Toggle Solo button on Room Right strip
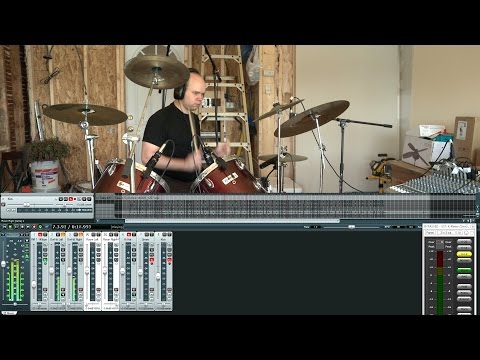 [x=116, y=235]
